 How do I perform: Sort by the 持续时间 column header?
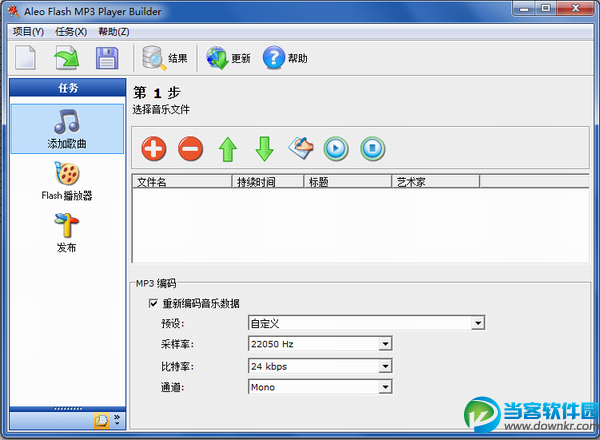(x=267, y=182)
